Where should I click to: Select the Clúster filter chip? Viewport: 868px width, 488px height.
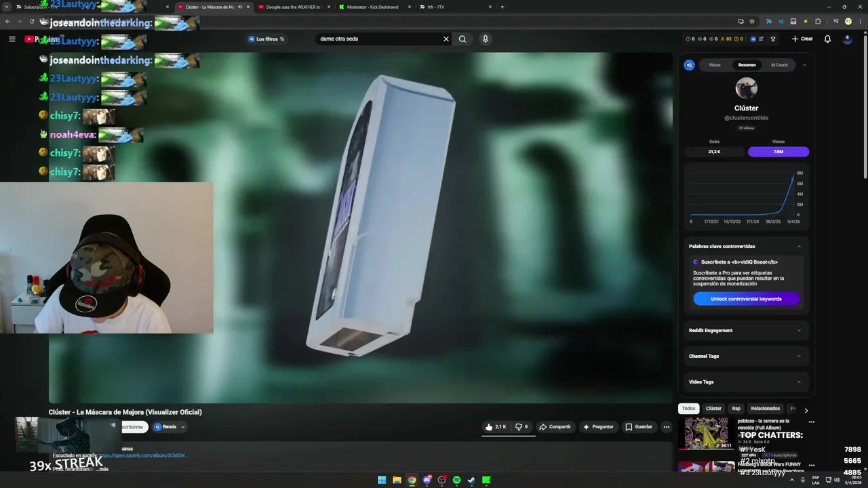click(x=713, y=409)
